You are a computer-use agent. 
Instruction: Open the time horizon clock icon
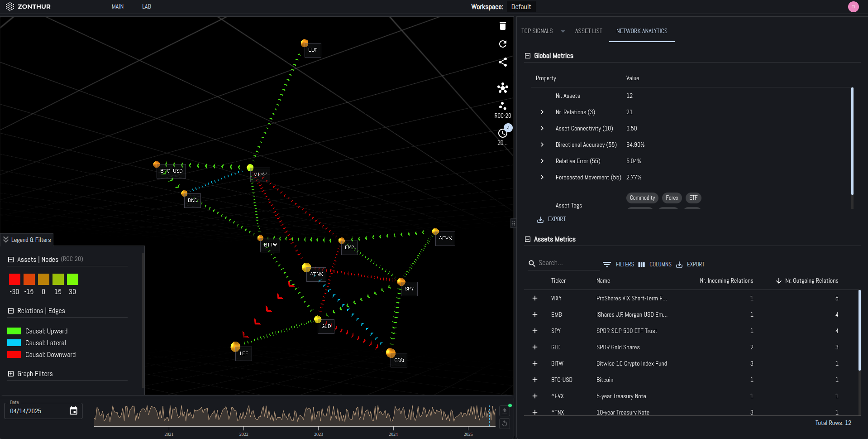[x=502, y=134]
